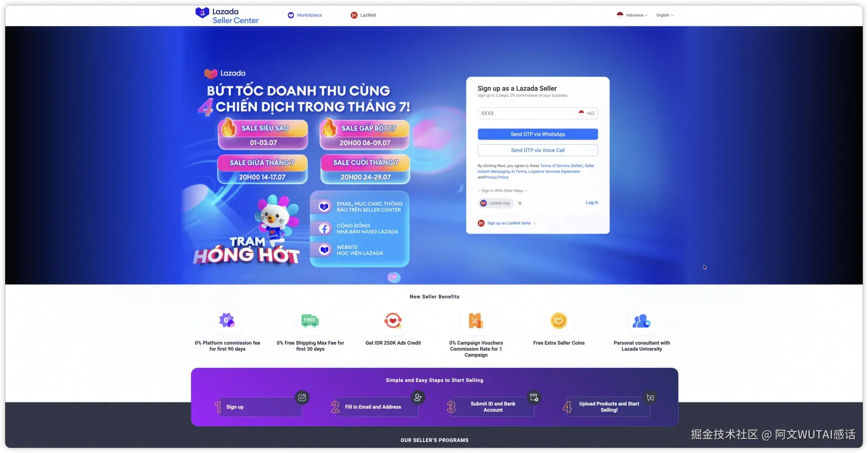
Task: Click the Lazada Seller Center logo
Action: (227, 15)
